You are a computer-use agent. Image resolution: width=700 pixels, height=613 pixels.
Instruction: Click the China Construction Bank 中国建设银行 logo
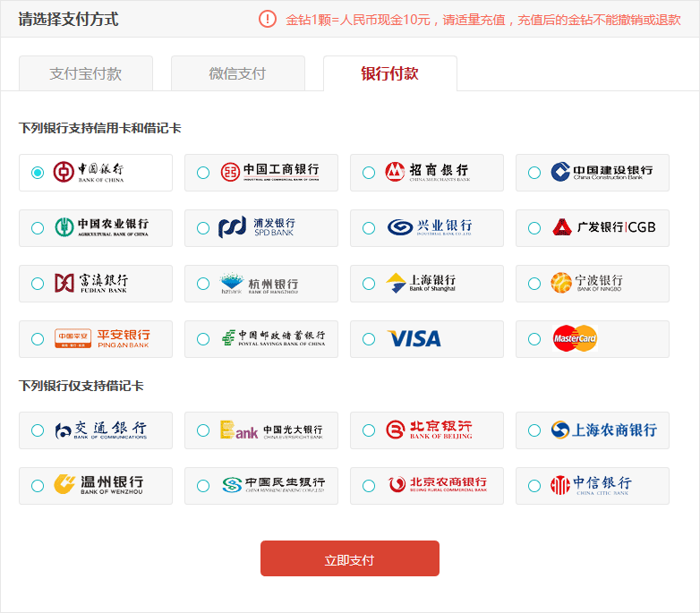coord(602,172)
